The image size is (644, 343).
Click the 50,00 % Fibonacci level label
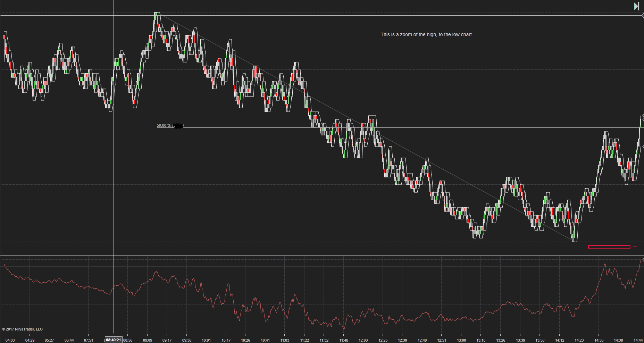click(x=164, y=125)
